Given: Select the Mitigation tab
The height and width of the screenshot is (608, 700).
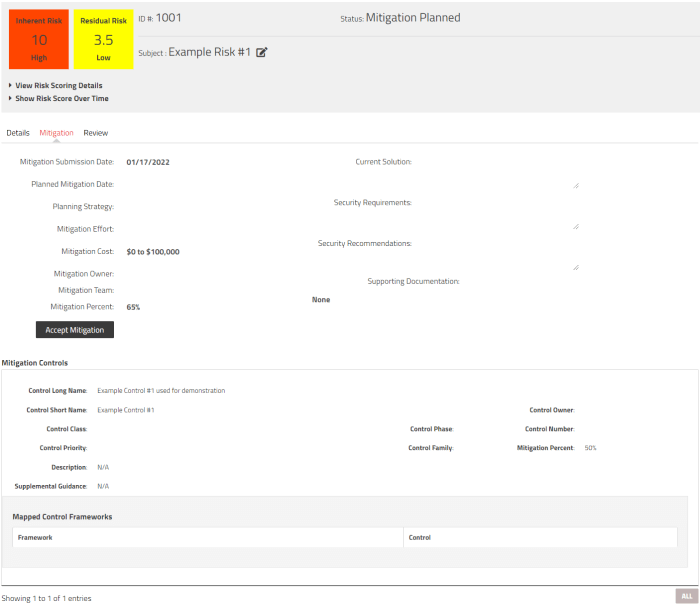Looking at the screenshot, I should tap(56, 132).
